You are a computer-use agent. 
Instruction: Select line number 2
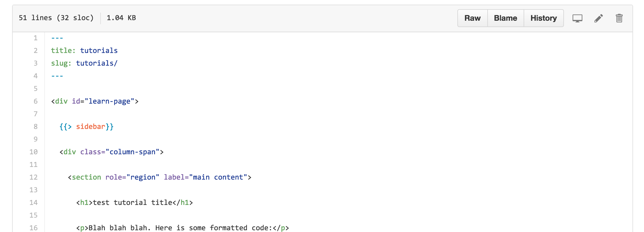[x=35, y=51]
